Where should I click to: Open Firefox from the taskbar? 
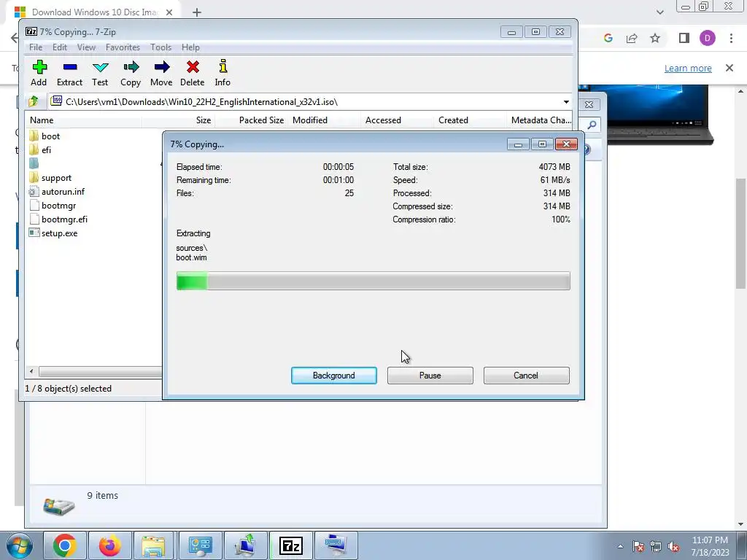pos(109,545)
